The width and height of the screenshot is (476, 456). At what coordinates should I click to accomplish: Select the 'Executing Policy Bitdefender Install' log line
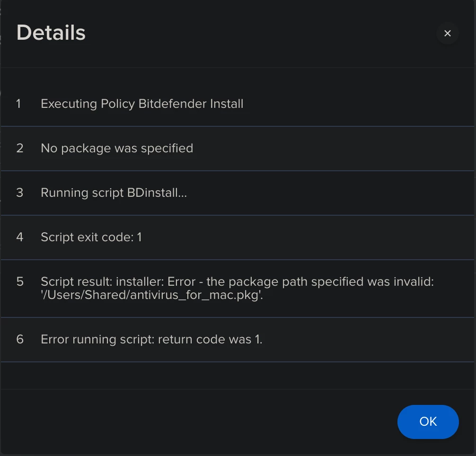(x=237, y=104)
